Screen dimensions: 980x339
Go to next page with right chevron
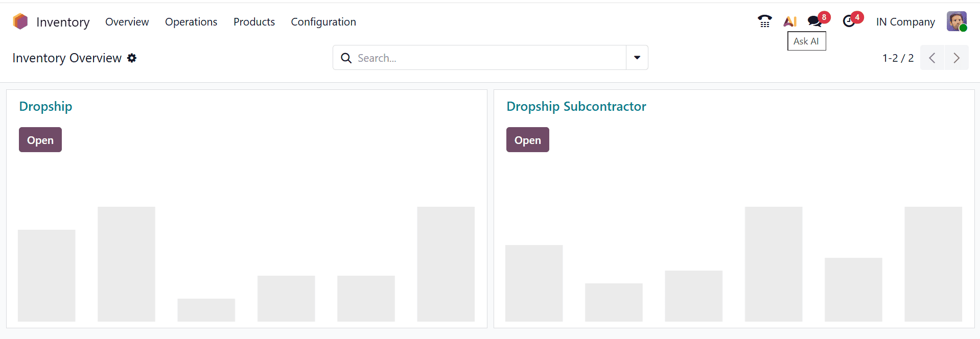tap(956, 58)
